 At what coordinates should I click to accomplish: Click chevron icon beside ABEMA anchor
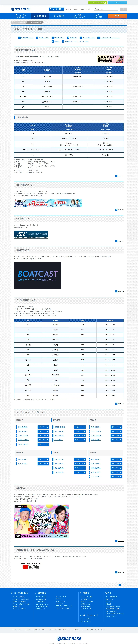pos(53,42)
